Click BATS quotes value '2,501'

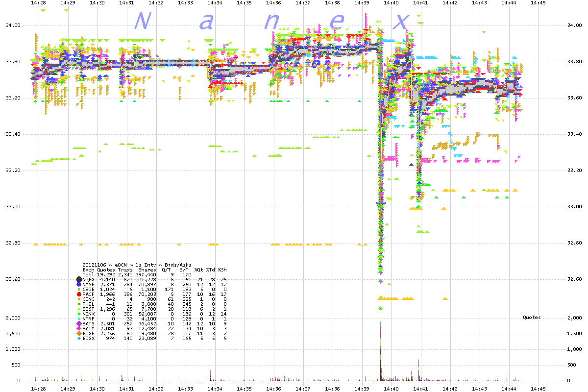click(107, 324)
